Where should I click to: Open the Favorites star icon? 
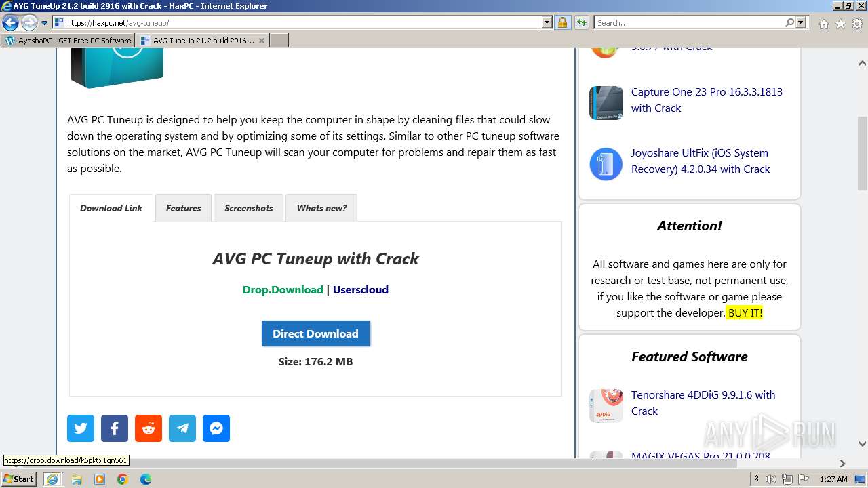(x=840, y=24)
